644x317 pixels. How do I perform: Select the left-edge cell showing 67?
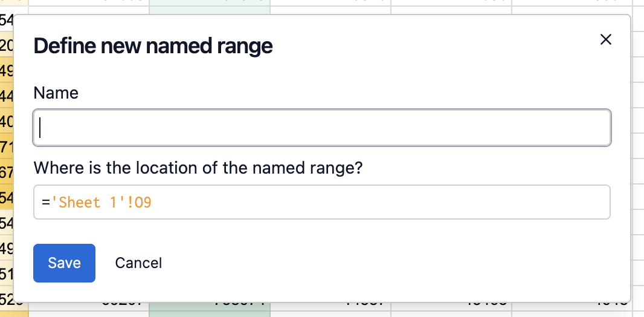[x=7, y=172]
